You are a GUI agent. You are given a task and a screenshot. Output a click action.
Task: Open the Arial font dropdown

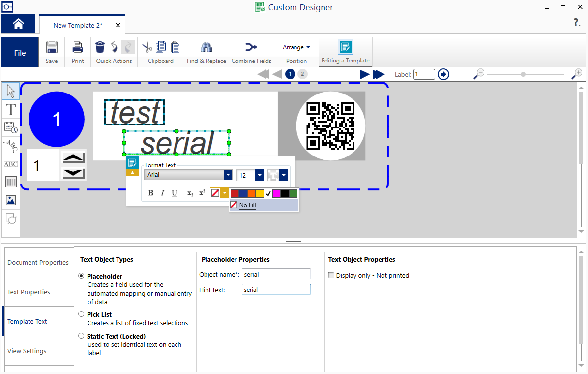(228, 175)
